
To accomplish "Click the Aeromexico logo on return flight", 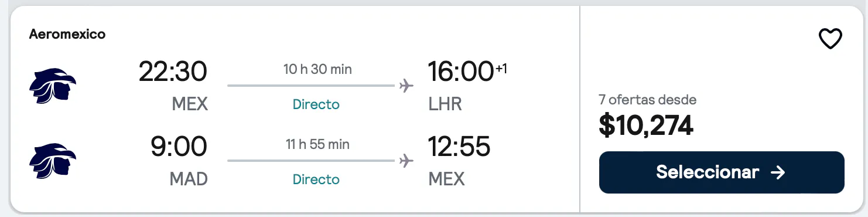I will click(53, 161).
